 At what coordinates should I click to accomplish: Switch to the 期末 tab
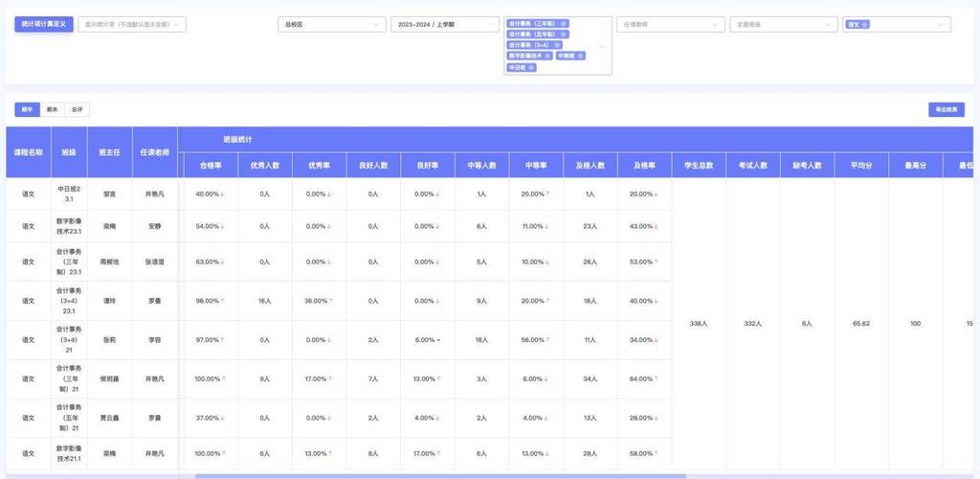(x=52, y=109)
